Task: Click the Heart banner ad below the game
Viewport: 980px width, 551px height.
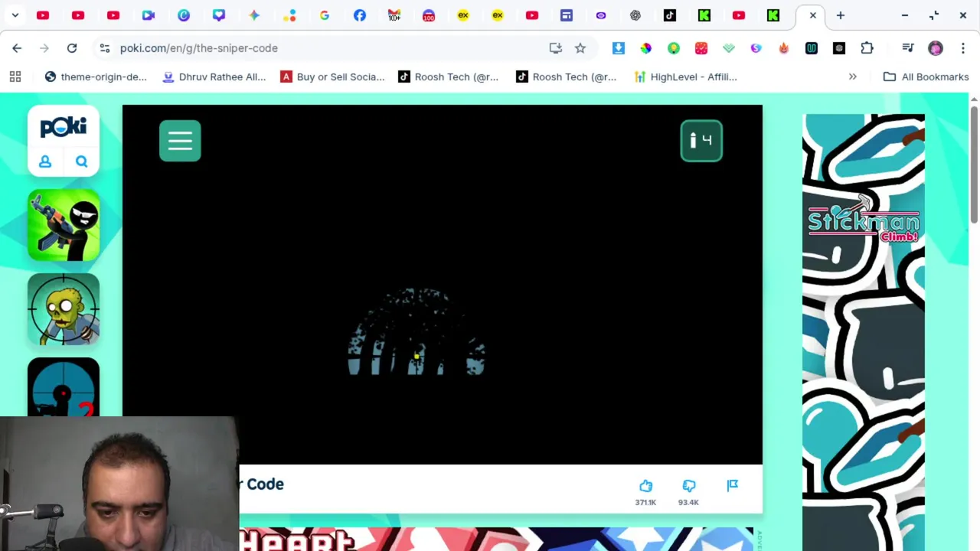Action: pos(496,540)
